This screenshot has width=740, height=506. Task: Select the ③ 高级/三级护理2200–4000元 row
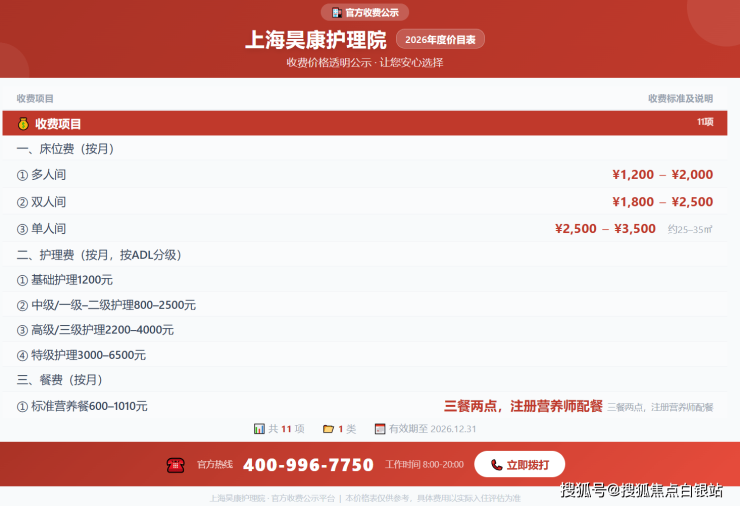365,330
